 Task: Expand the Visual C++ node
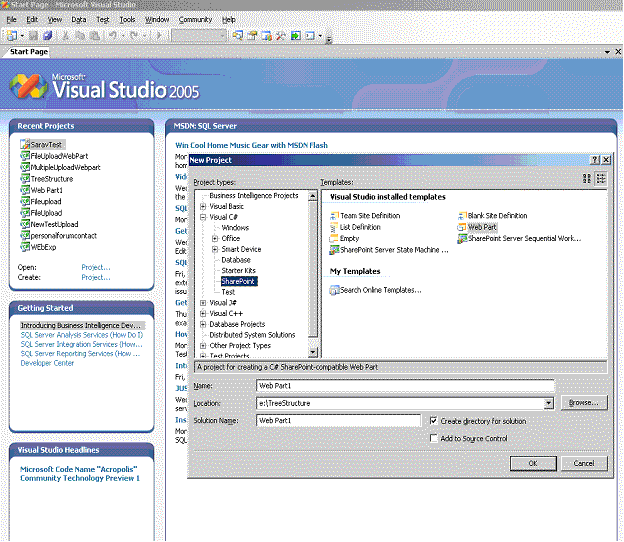[x=203, y=314]
